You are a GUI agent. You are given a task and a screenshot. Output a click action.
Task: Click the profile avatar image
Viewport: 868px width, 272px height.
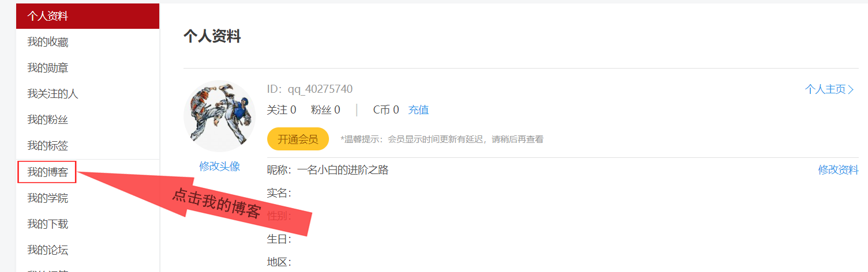pyautogui.click(x=219, y=116)
